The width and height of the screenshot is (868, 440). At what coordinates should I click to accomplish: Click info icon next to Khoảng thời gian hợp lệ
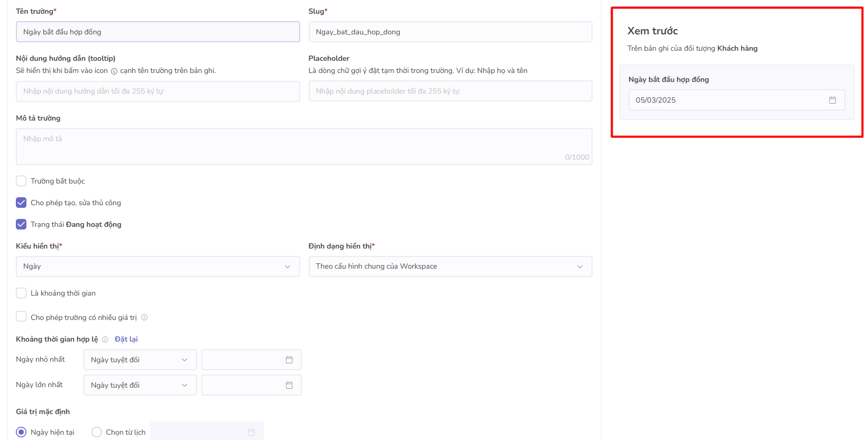[x=105, y=340]
